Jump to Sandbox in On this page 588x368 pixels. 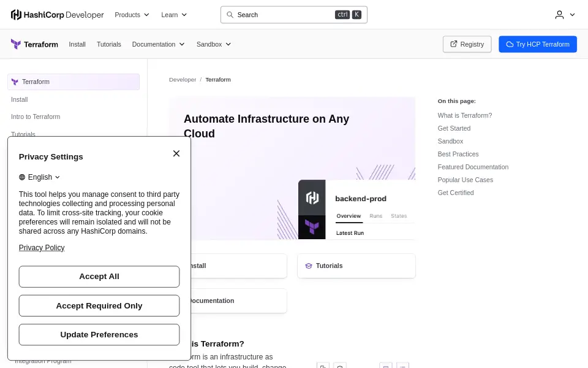pos(450,141)
